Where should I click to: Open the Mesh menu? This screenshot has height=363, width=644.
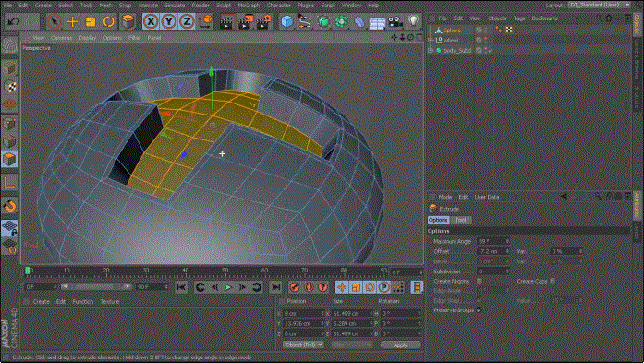(106, 6)
